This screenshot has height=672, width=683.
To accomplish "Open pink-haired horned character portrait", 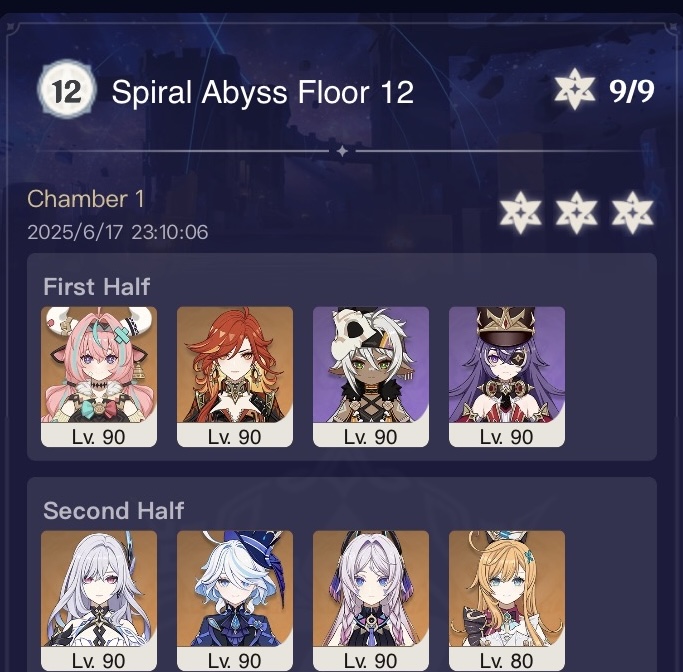I will [x=99, y=376].
